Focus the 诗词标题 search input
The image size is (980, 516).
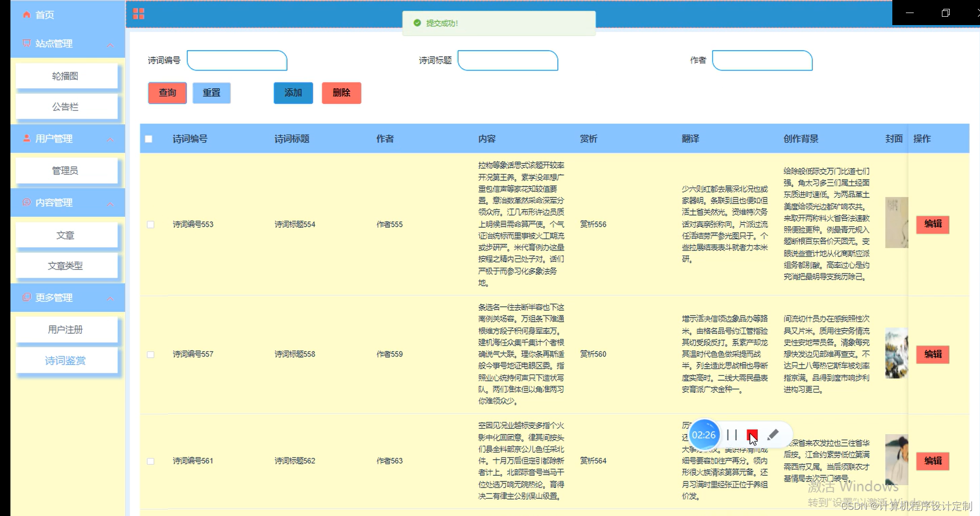pos(508,61)
